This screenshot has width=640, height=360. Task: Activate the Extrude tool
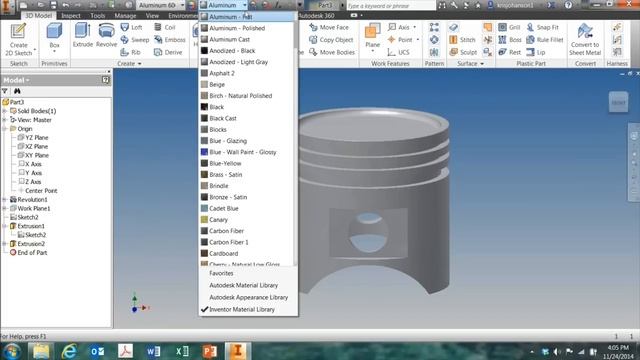83,35
